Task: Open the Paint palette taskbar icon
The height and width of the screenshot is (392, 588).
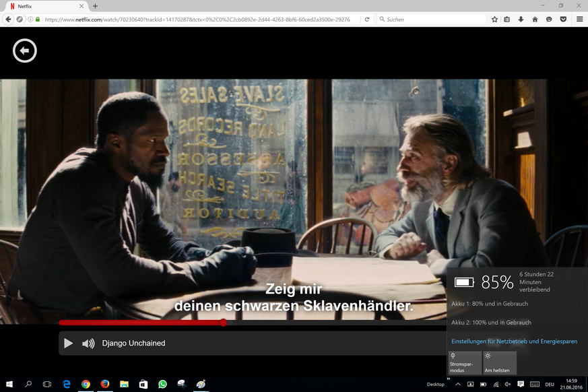Action: [201, 384]
